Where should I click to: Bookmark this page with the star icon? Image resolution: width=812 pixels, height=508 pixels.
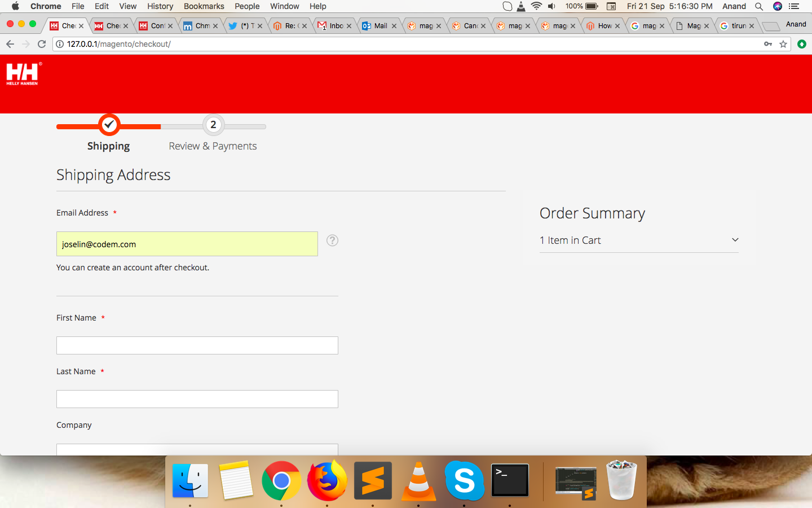click(x=783, y=44)
